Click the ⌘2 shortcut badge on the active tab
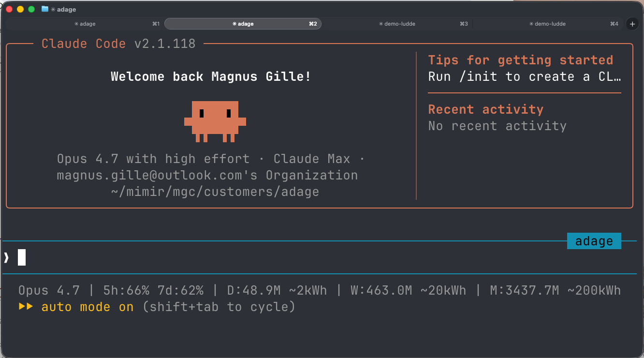The height and width of the screenshot is (358, 644). (x=313, y=23)
